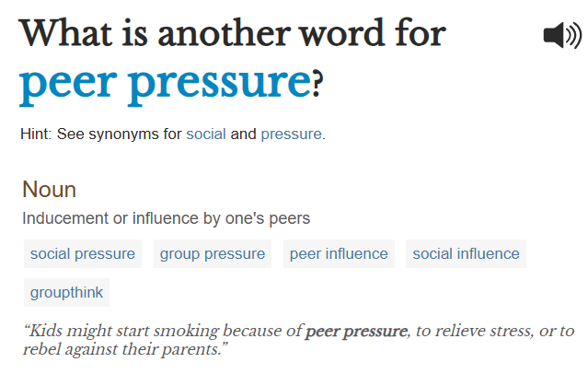588x374 pixels.
Task: Click 'rebel against their parents' quote line
Action: [x=124, y=350]
